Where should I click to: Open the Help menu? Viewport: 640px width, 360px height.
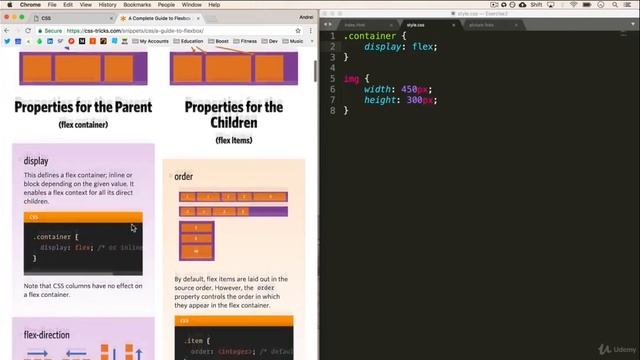[x=214, y=5]
